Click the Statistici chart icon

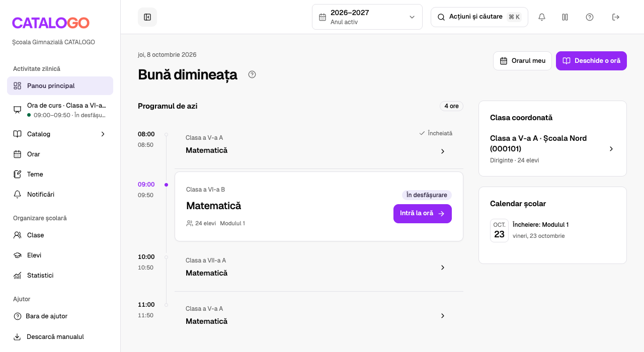(18, 276)
